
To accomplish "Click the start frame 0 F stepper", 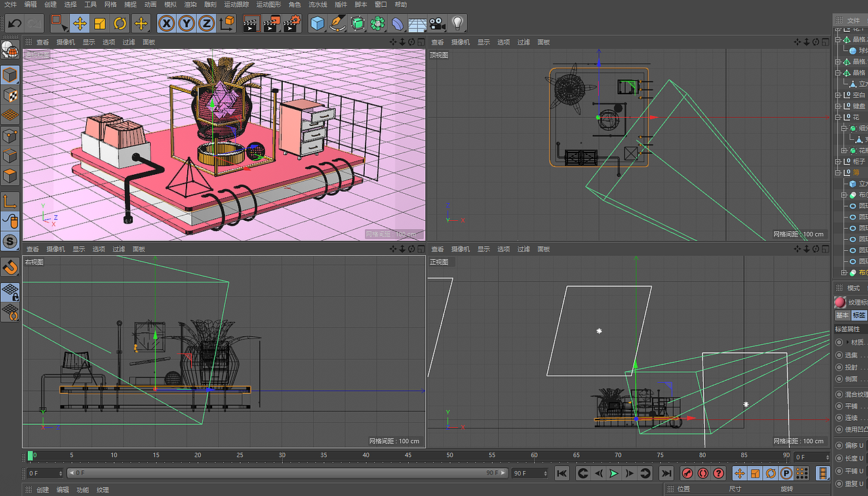I will tap(60, 473).
